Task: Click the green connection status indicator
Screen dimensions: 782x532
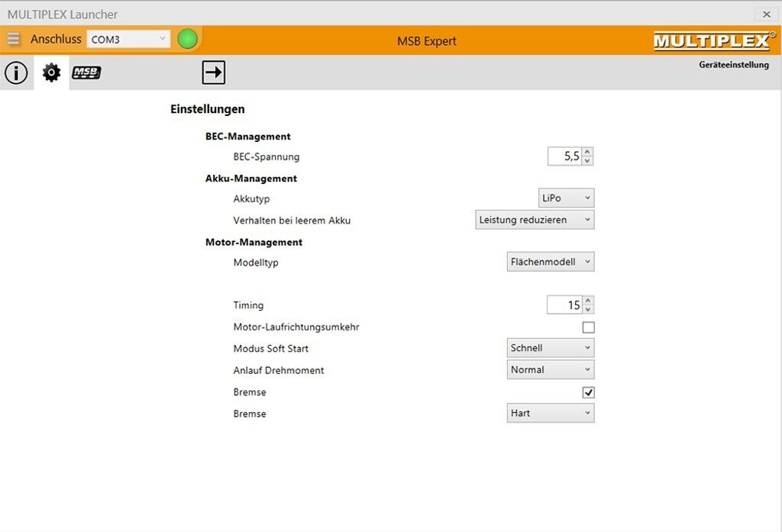Action: (x=187, y=39)
